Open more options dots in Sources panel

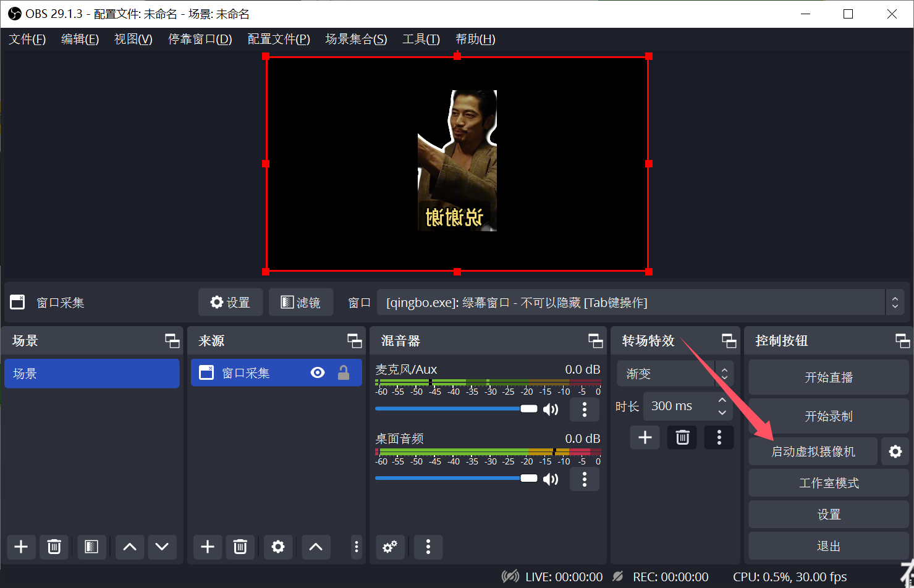click(x=357, y=547)
